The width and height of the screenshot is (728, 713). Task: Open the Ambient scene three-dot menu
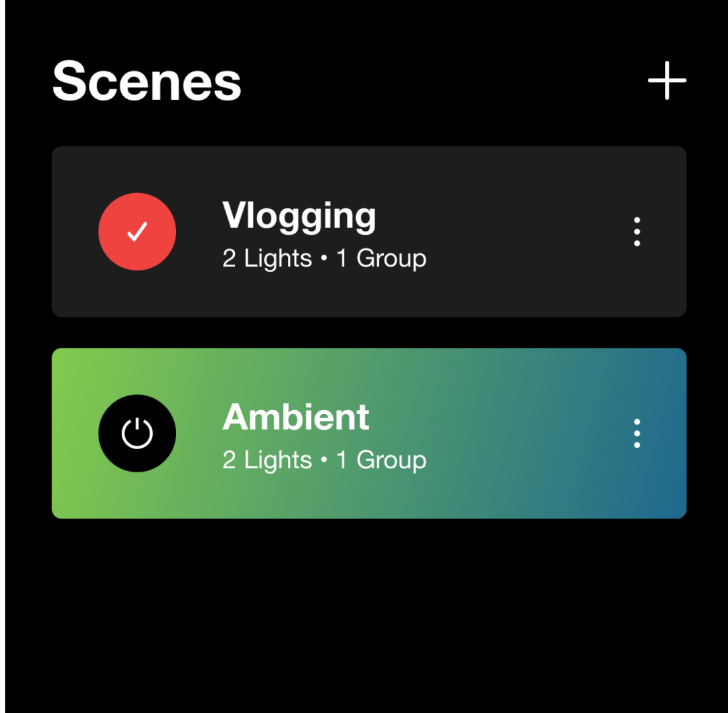coord(637,433)
